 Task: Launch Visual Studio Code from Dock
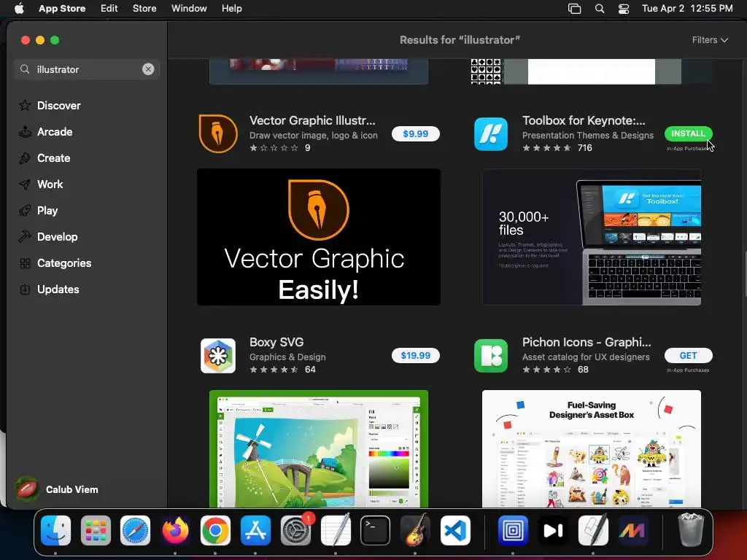coord(455,530)
